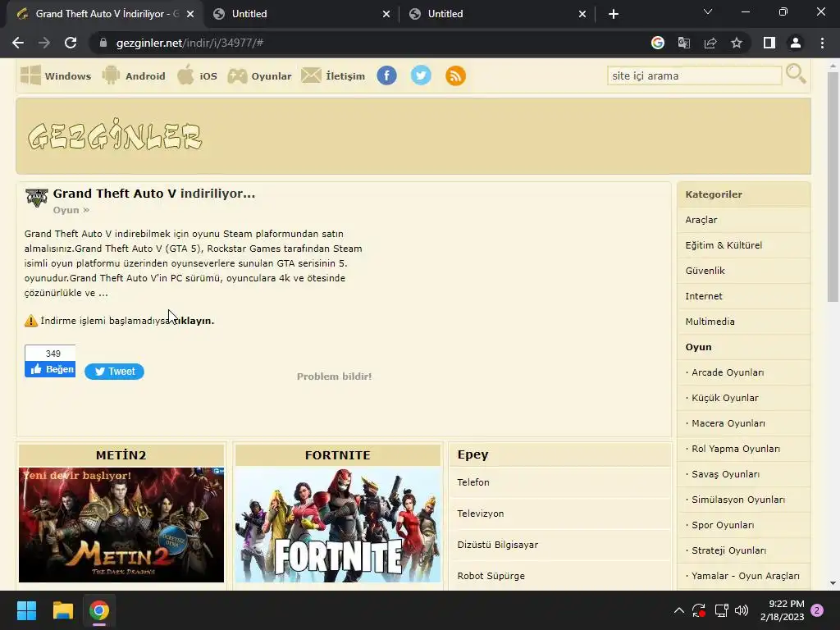Image resolution: width=840 pixels, height=630 pixels.
Task: Click the 'Problem bildir!' link
Action: pos(335,377)
